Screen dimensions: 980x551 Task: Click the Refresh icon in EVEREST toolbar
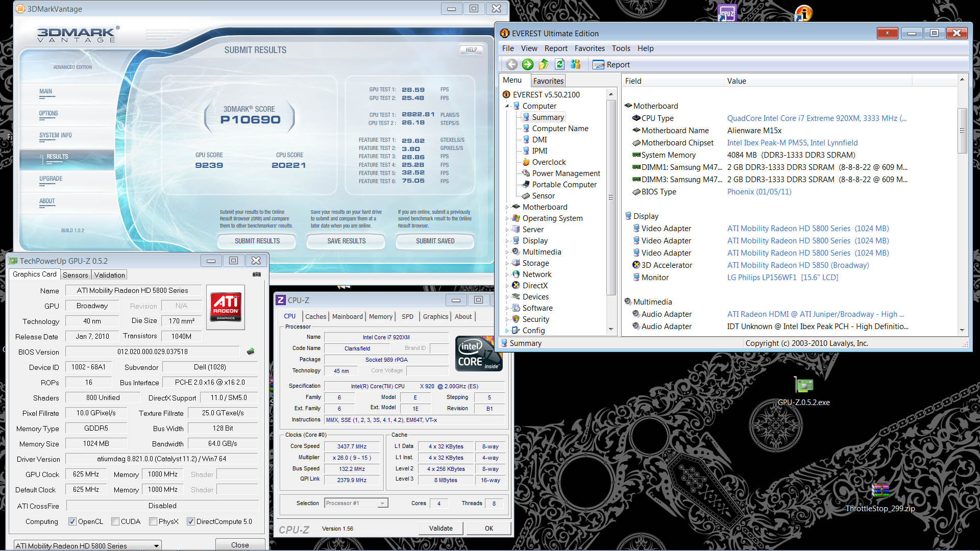tap(560, 64)
